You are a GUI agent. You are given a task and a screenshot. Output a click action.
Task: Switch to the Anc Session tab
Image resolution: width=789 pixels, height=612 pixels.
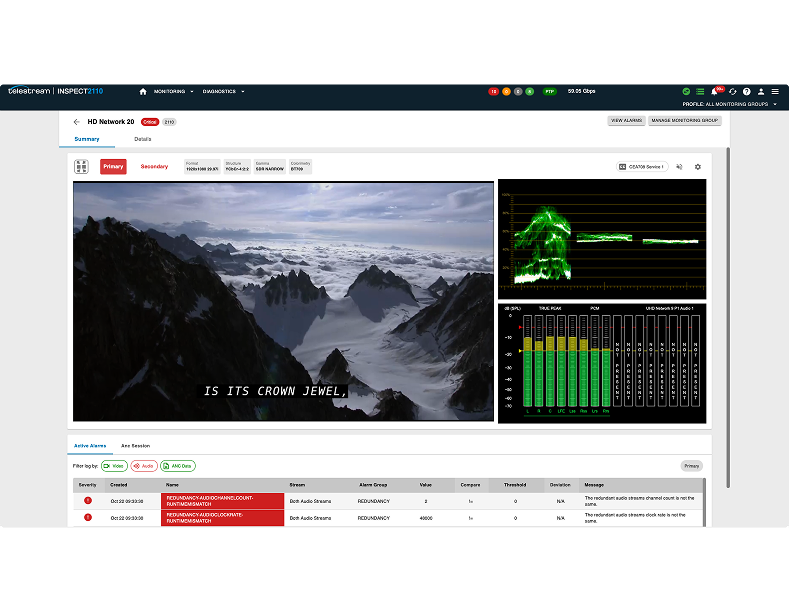(135, 446)
